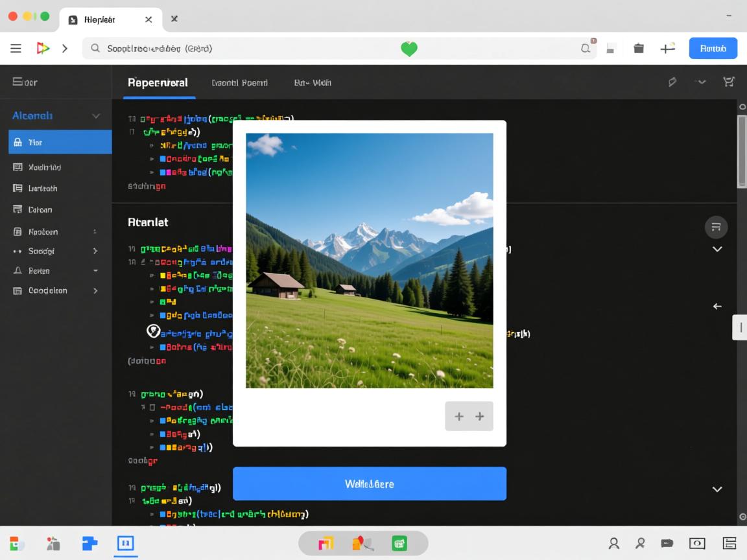Click the left arrow icon on the right side
Screen dimensions: 747x560
(x=717, y=306)
